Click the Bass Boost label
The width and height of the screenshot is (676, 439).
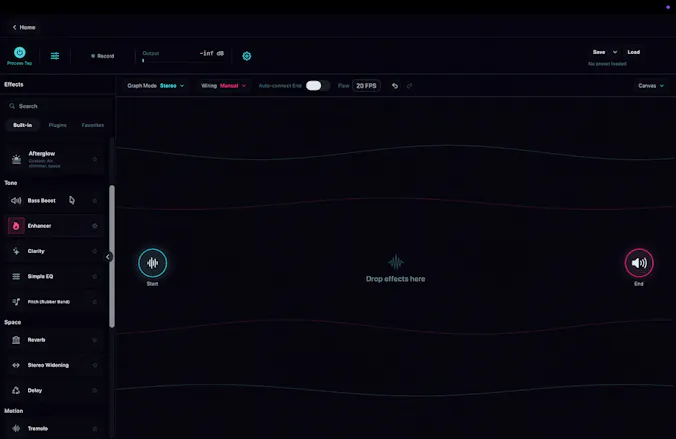pos(41,201)
